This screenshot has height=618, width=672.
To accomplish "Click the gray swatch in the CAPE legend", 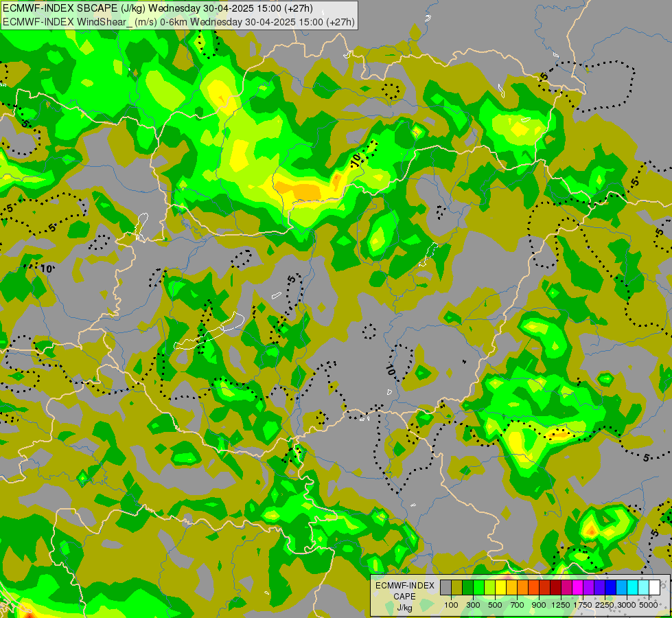I will coord(445,587).
